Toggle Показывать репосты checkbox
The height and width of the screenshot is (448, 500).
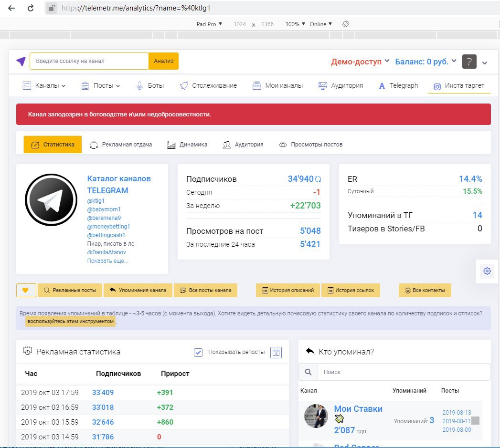click(198, 353)
